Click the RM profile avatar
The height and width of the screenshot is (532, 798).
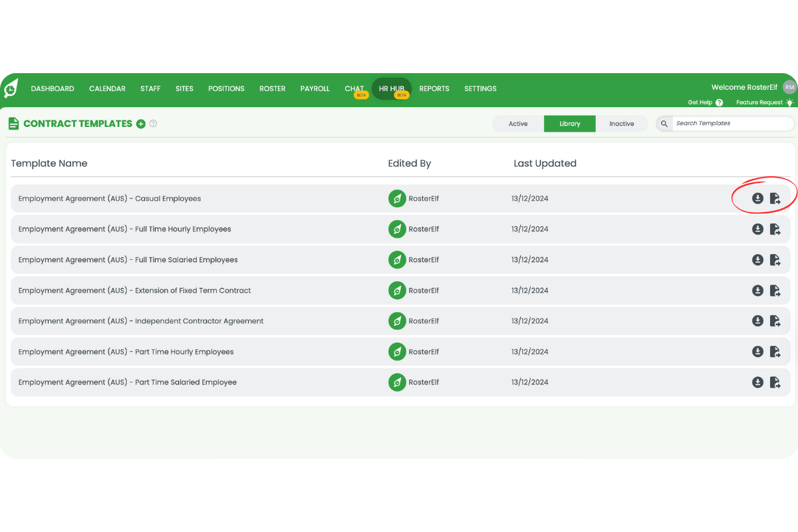[x=789, y=87]
